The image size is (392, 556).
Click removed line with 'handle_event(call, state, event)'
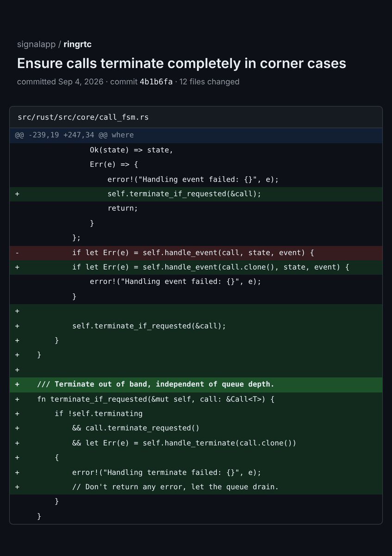[x=196, y=253]
